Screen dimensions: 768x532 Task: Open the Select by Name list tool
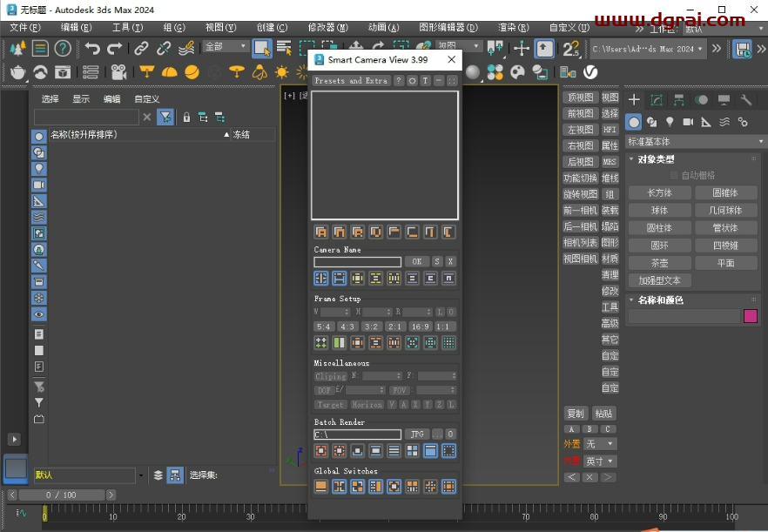284,48
